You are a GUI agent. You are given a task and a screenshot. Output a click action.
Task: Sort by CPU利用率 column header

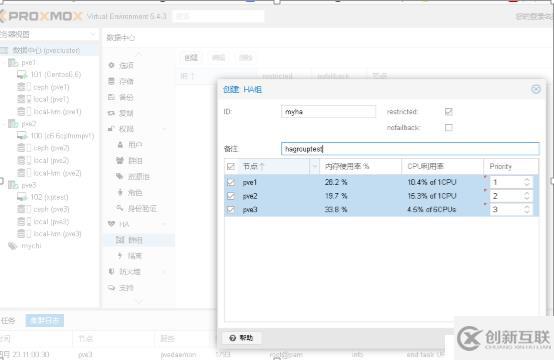click(442, 166)
